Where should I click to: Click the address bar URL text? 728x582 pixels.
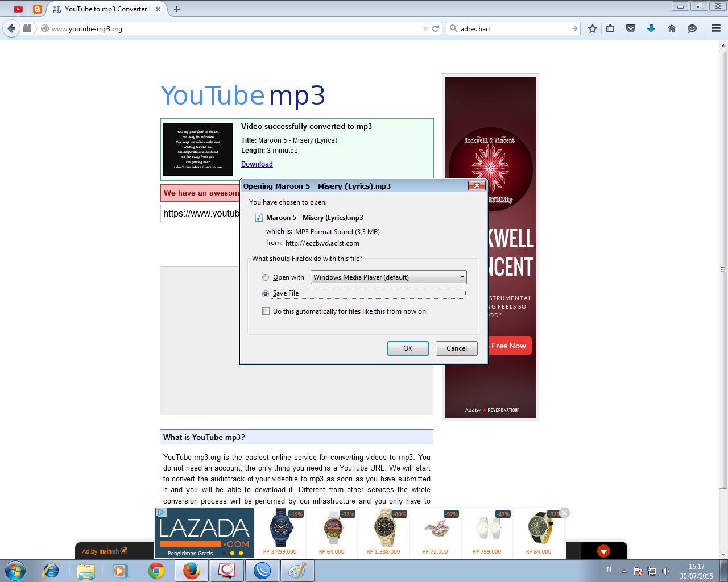click(87, 29)
